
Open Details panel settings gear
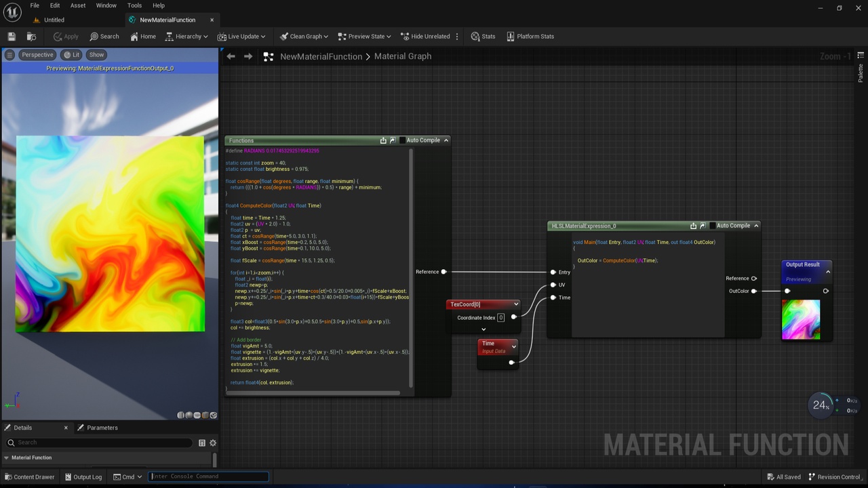click(213, 443)
